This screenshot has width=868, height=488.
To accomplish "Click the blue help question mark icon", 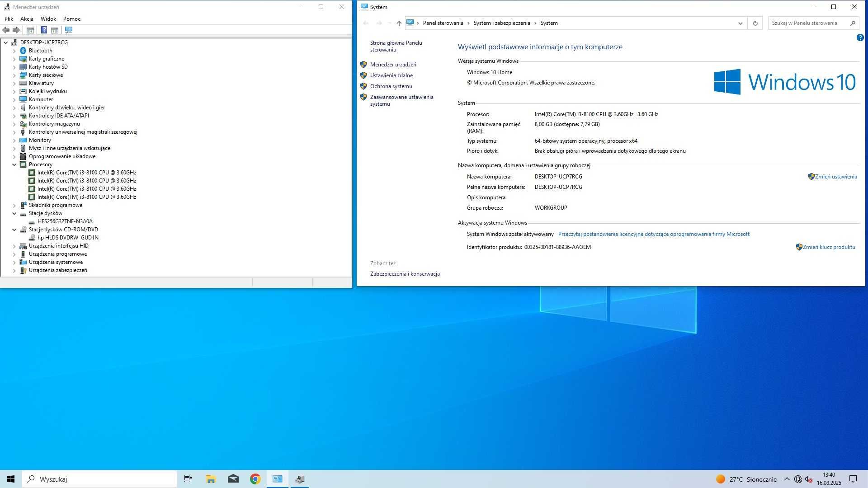I will 860,38.
